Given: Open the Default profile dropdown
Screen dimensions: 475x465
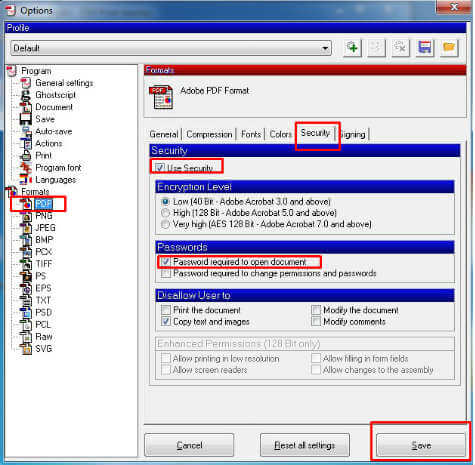Looking at the screenshot, I should (171, 48).
